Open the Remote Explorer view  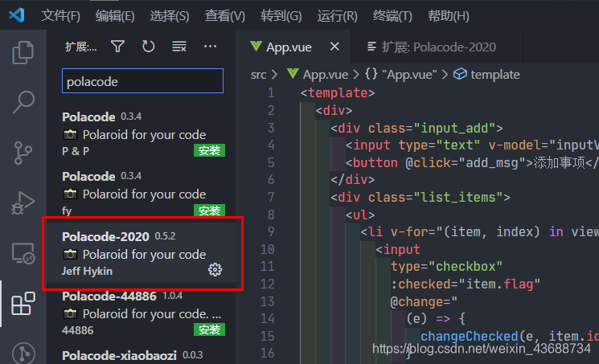[x=23, y=253]
